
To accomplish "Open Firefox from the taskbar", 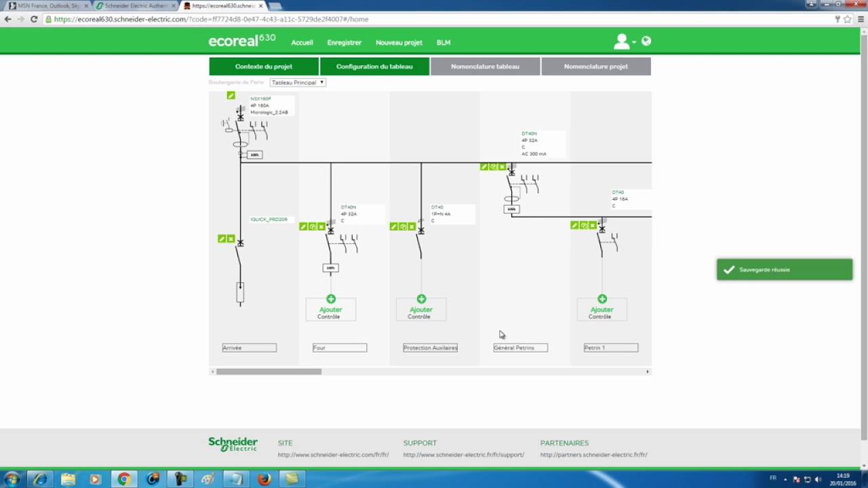I will click(264, 479).
